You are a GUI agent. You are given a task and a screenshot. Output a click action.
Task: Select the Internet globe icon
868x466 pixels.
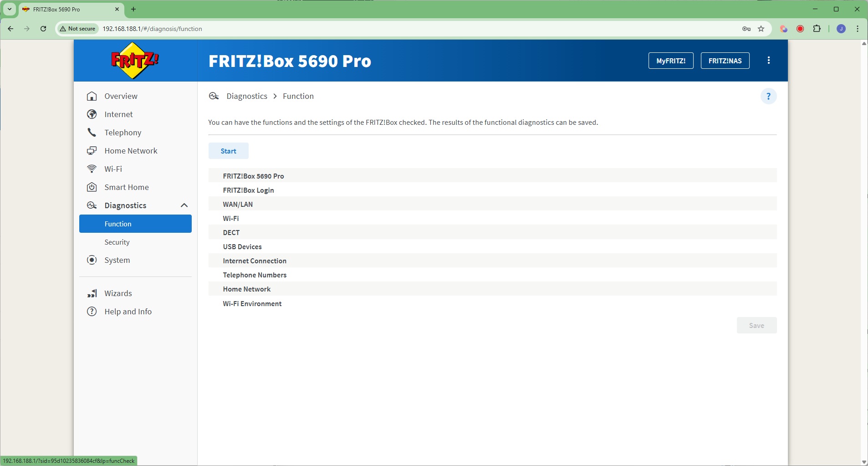(x=92, y=114)
